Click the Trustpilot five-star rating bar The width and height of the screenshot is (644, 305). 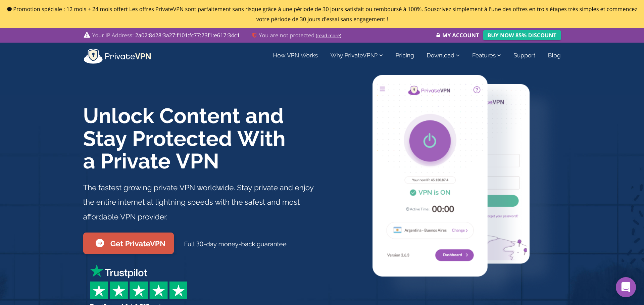[x=139, y=290]
